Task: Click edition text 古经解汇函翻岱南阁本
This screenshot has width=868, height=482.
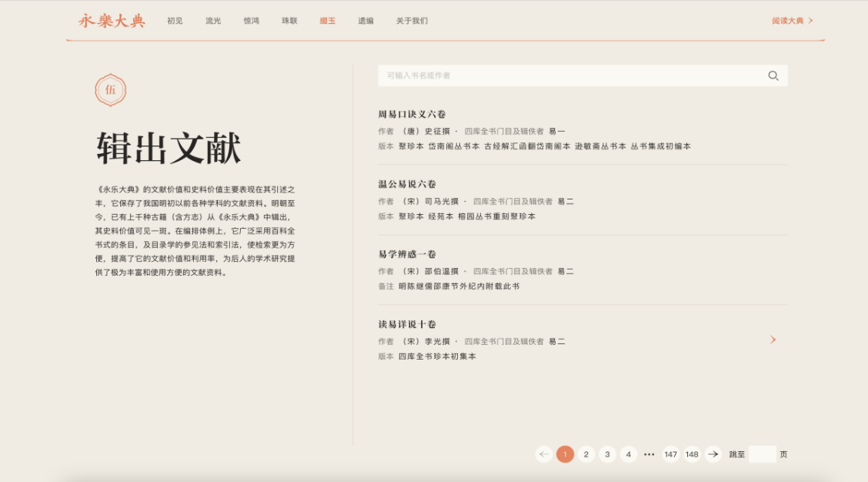Action: [x=527, y=146]
